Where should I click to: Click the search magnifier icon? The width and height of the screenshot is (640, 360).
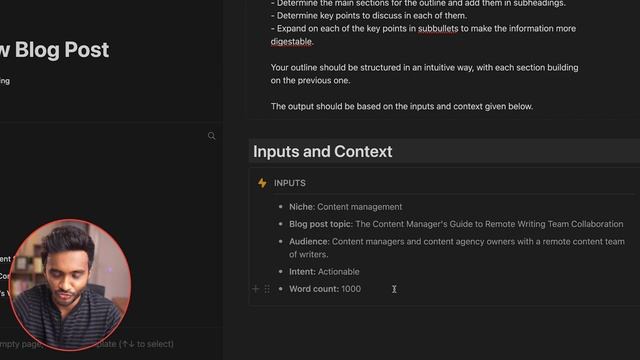pos(211,136)
